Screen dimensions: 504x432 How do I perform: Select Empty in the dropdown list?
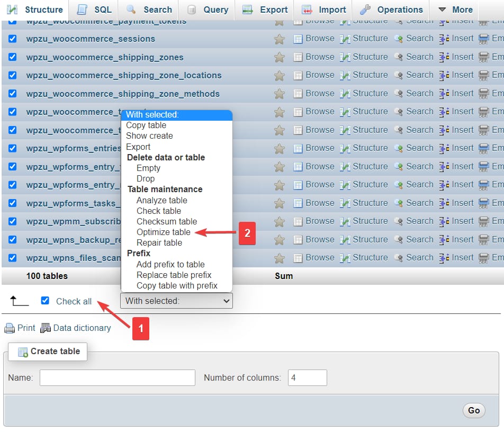(x=148, y=168)
